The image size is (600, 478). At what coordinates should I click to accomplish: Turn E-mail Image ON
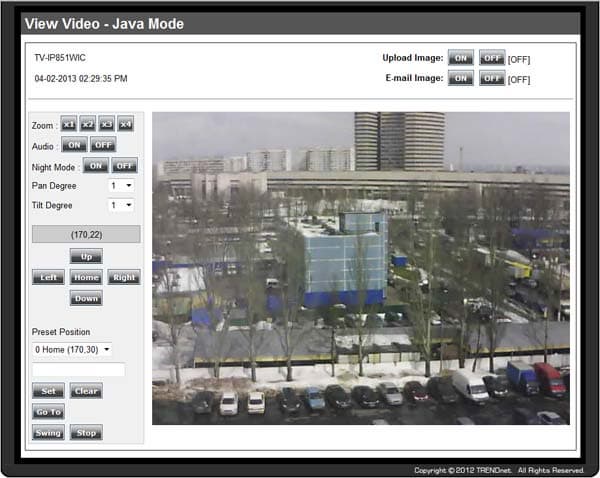pyautogui.click(x=461, y=78)
